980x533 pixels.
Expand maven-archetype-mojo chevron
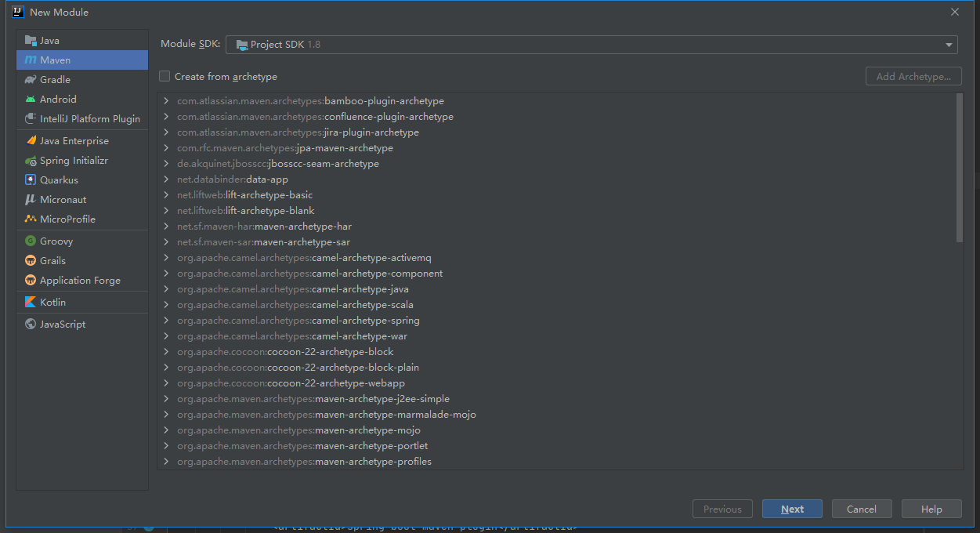tap(167, 430)
